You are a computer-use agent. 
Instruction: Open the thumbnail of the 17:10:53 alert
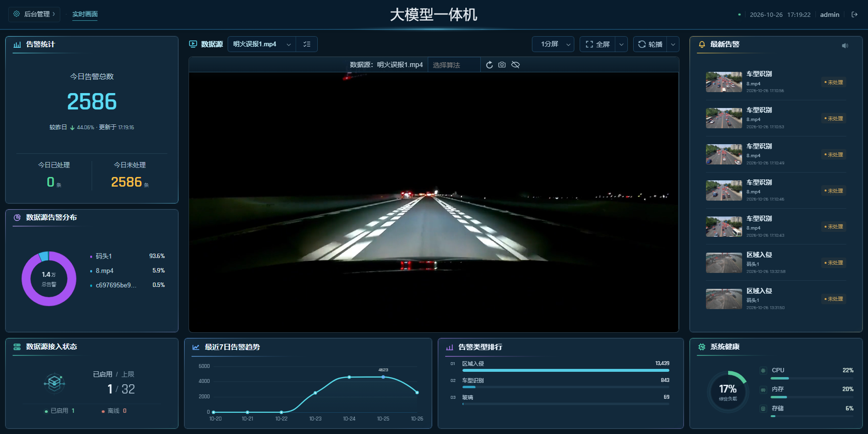pyautogui.click(x=724, y=118)
